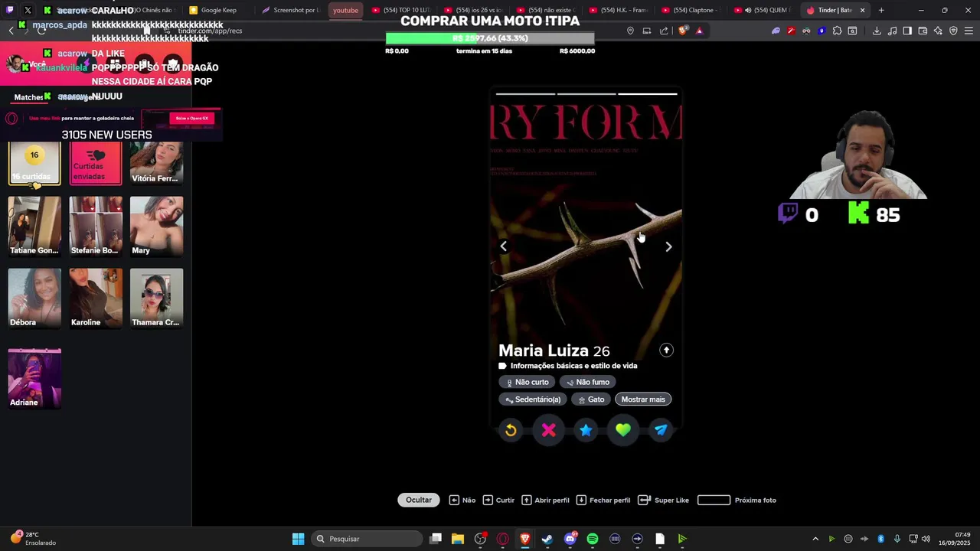Click the Rewind (yellow undo) button
Viewport: 980px width, 551px height.
[511, 430]
